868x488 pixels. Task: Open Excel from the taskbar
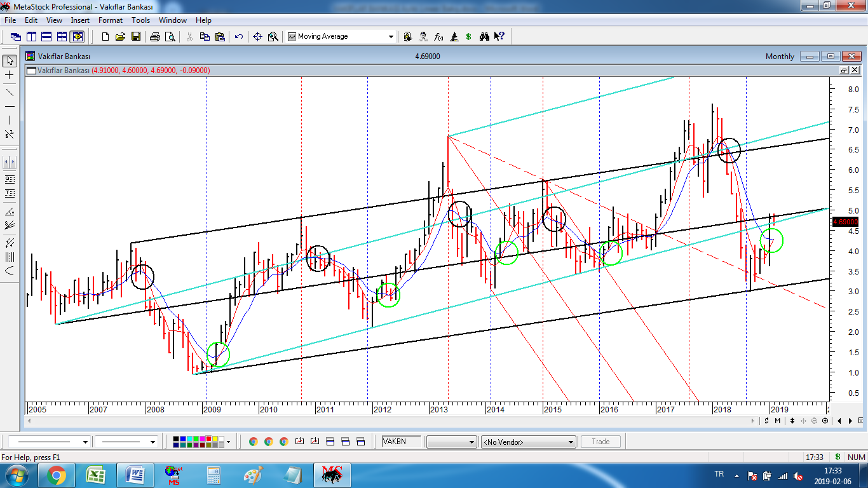(x=96, y=475)
